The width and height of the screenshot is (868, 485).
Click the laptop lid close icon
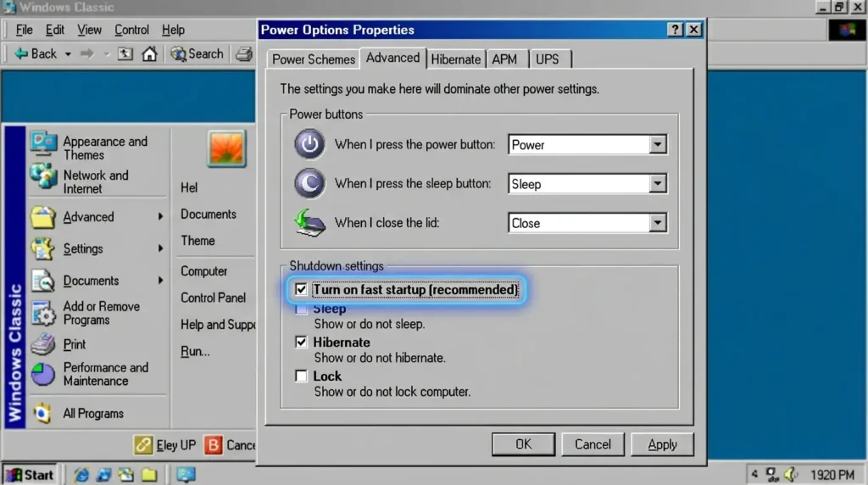(309, 222)
